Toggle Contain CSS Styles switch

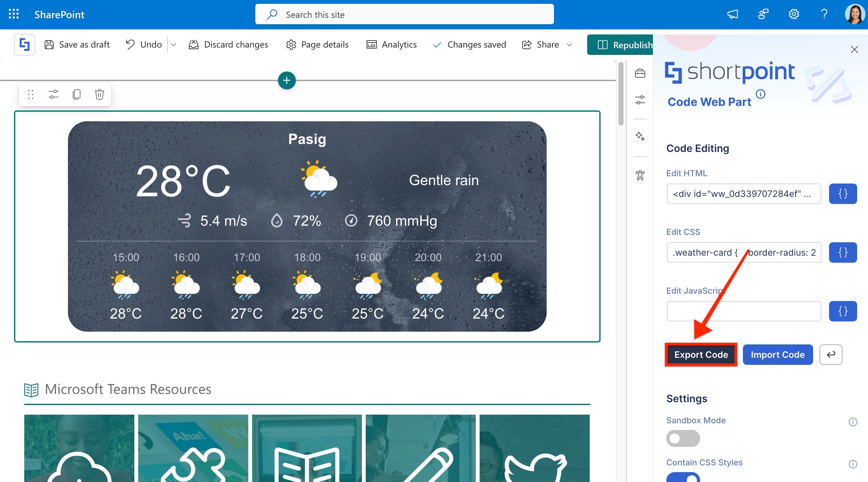[x=683, y=477]
